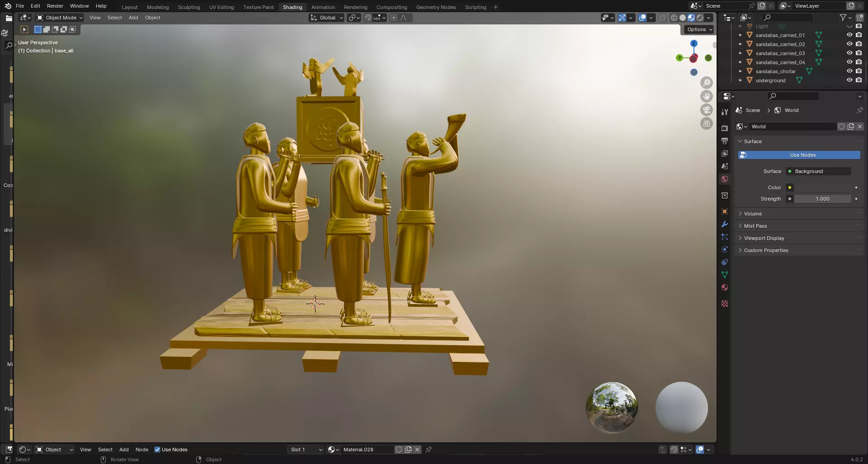Open the Render menu
This screenshot has height=464, width=868.
(x=55, y=6)
